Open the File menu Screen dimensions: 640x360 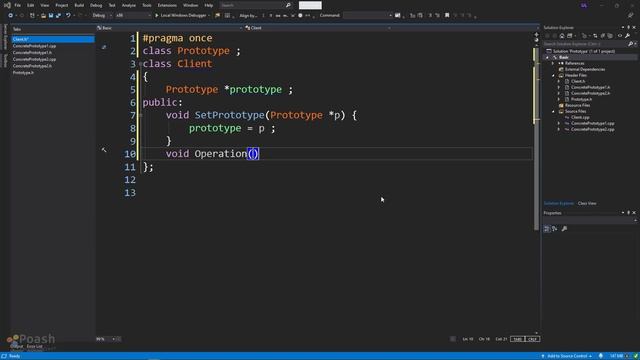click(18, 5)
